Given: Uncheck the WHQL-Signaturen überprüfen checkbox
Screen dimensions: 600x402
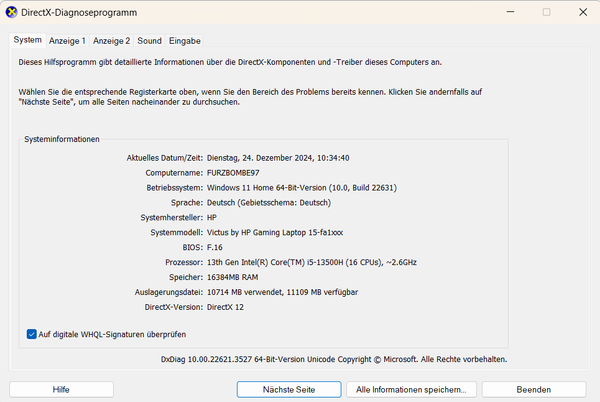Looking at the screenshot, I should pyautogui.click(x=33, y=334).
